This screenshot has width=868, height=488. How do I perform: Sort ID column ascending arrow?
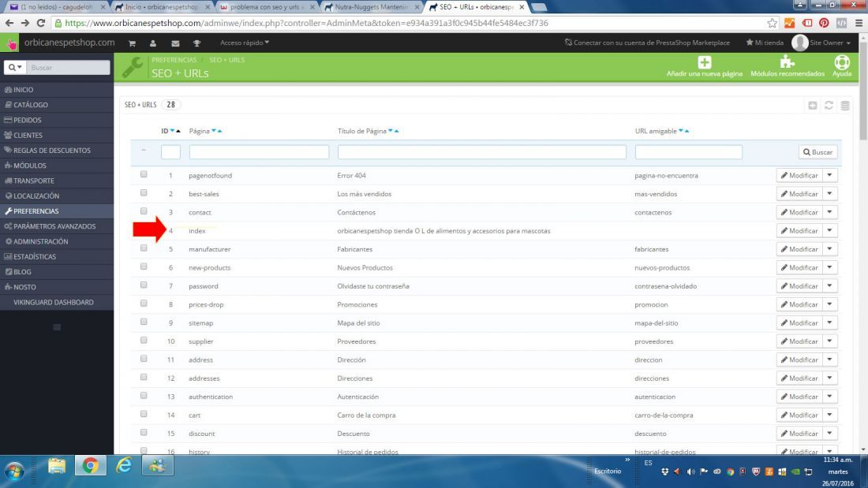[x=178, y=131]
